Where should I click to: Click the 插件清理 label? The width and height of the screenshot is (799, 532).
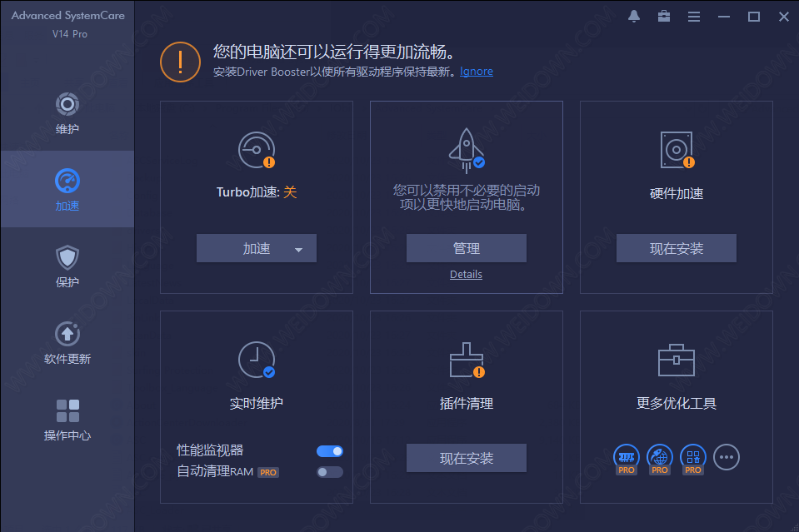pyautogui.click(x=467, y=403)
